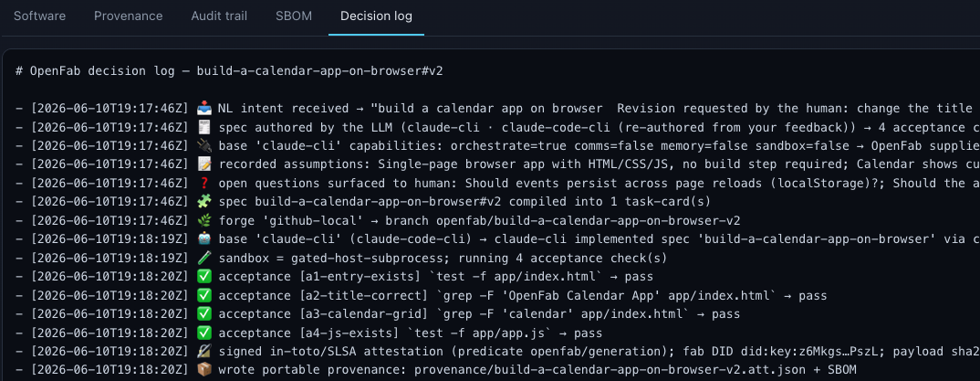The image size is (980, 381).
Task: Click the inbox emoji before NL intent received
Action: pyautogui.click(x=203, y=108)
